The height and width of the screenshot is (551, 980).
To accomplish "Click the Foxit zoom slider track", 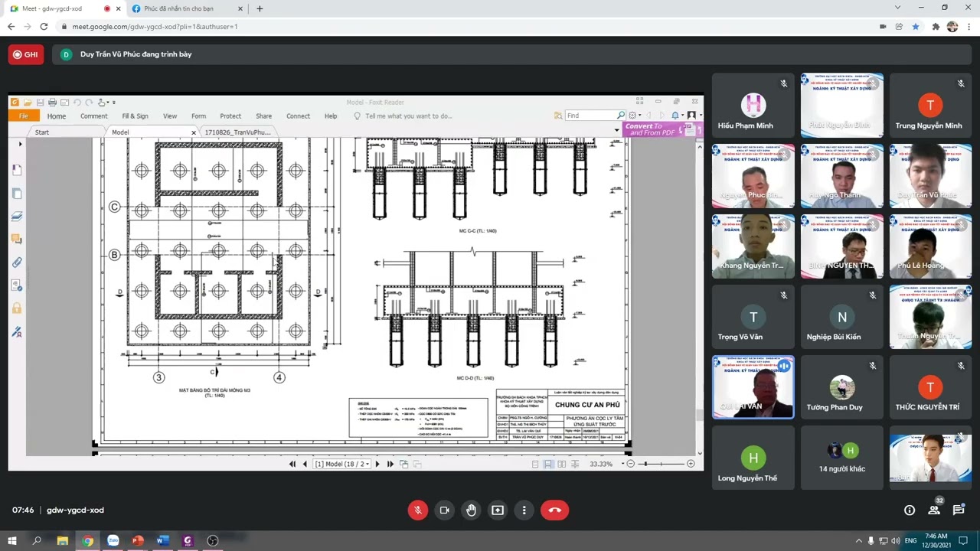I will click(661, 464).
